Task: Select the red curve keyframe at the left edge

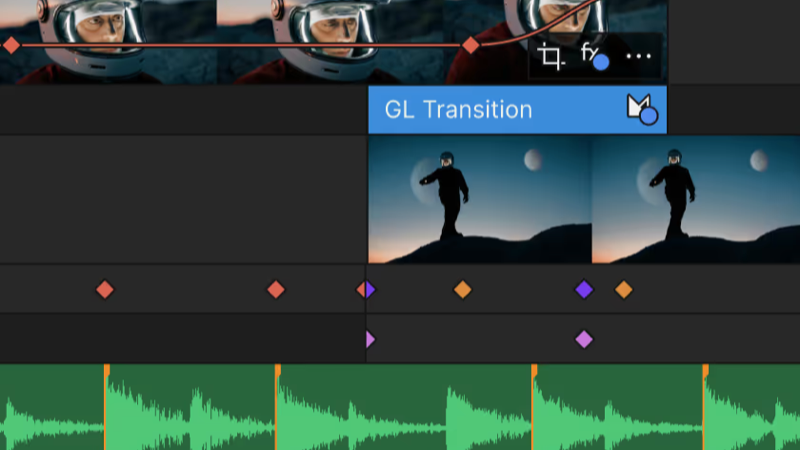Action: click(x=11, y=45)
